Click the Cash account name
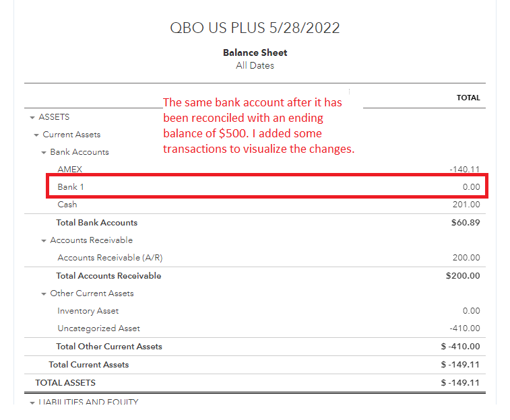Image resolution: width=510 pixels, height=420 pixels. pos(67,205)
